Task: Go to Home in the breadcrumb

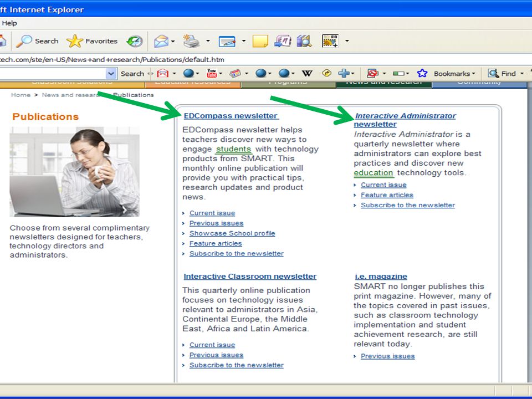Action: pos(21,95)
